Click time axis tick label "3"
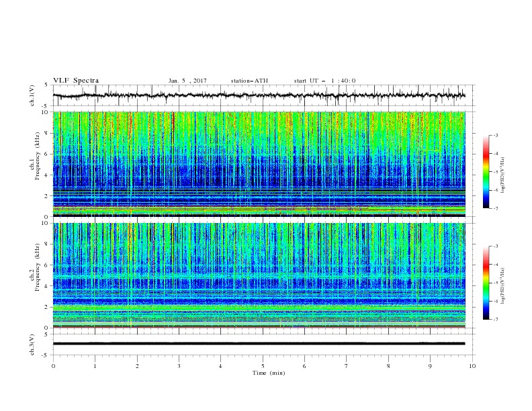This screenshot has width=532, height=411. [x=179, y=366]
